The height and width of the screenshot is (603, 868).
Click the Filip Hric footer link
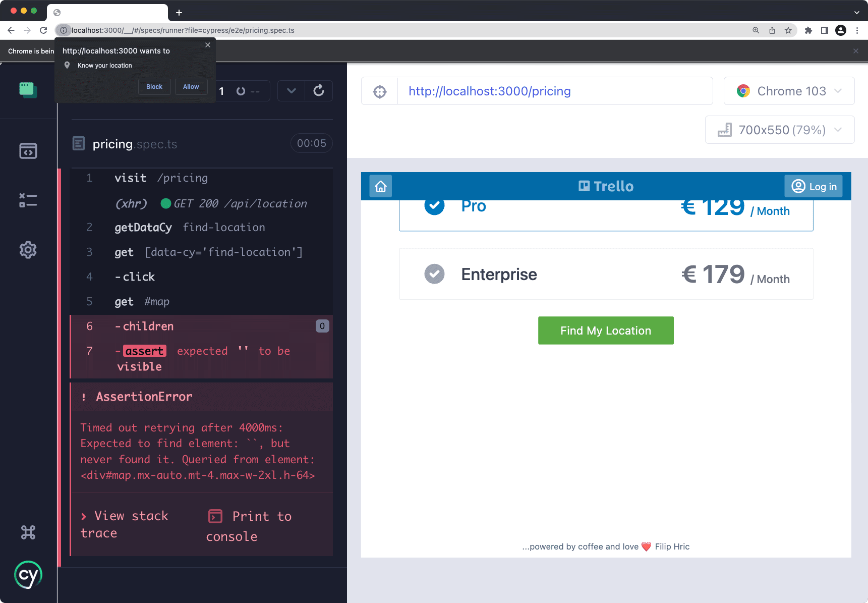[672, 546]
